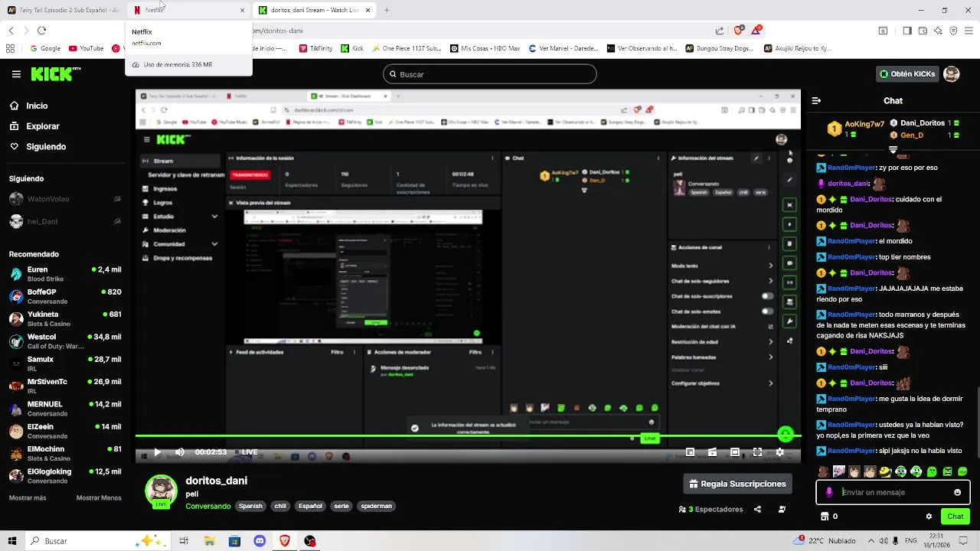The height and width of the screenshot is (551, 980).
Task: Select the doritos_dani Stream tab
Action: pyautogui.click(x=315, y=10)
